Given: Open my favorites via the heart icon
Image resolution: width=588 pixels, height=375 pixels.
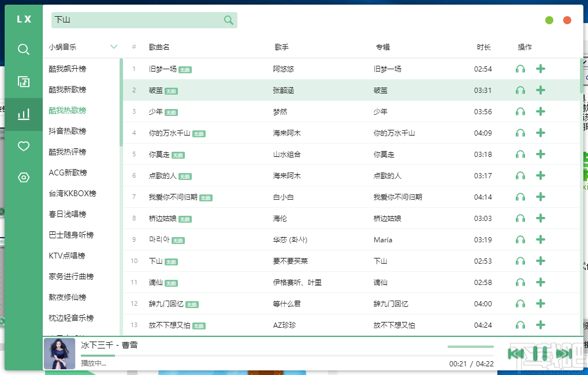Looking at the screenshot, I should (x=23, y=146).
